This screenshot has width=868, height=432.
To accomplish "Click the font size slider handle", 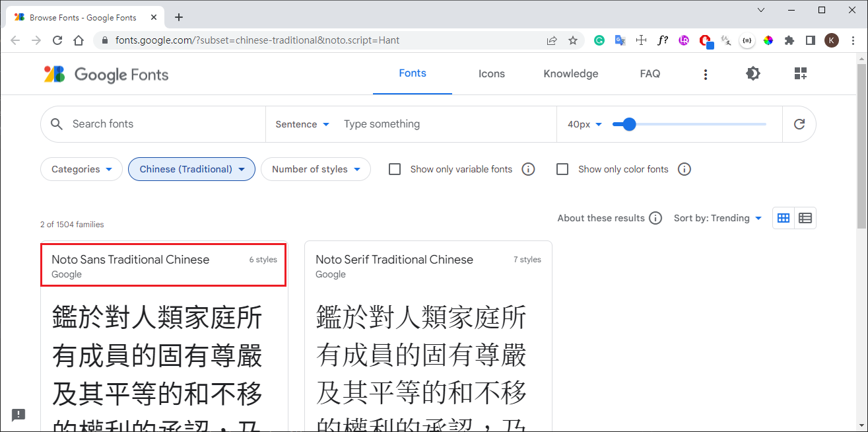I will [x=629, y=124].
